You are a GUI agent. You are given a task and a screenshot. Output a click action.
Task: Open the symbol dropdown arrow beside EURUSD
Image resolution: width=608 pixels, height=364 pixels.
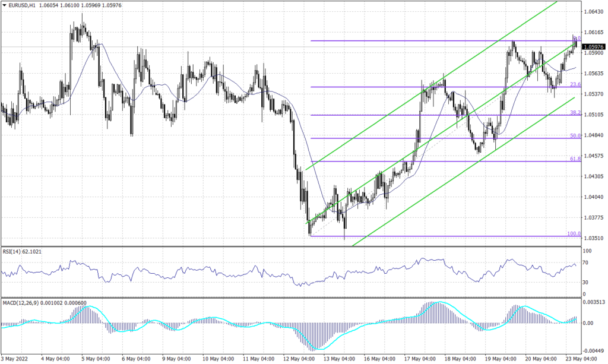pyautogui.click(x=5, y=5)
